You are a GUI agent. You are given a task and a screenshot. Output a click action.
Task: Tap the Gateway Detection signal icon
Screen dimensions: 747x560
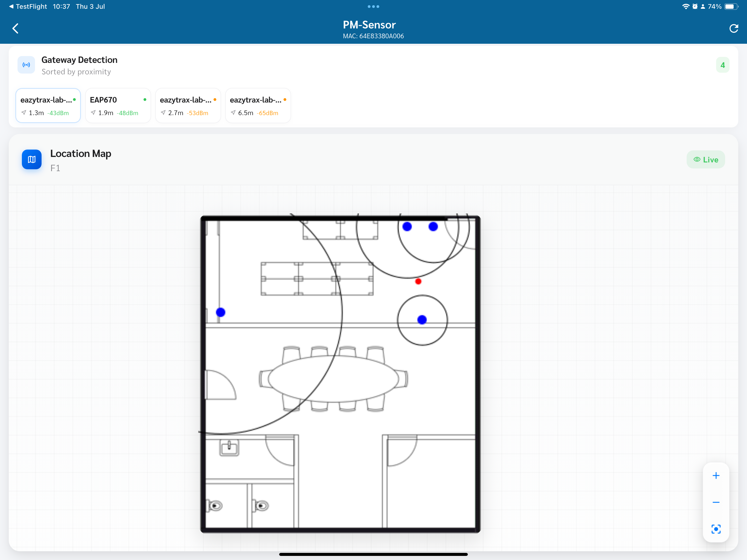pos(26,65)
